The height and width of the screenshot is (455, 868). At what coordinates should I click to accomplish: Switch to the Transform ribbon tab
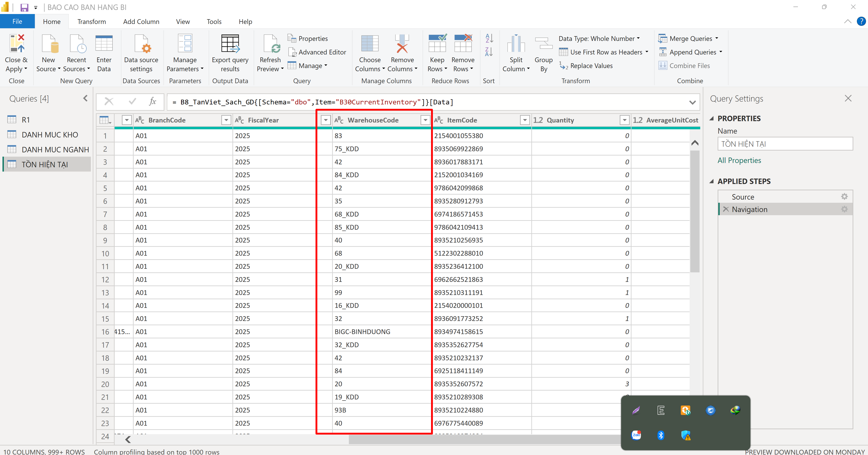91,21
